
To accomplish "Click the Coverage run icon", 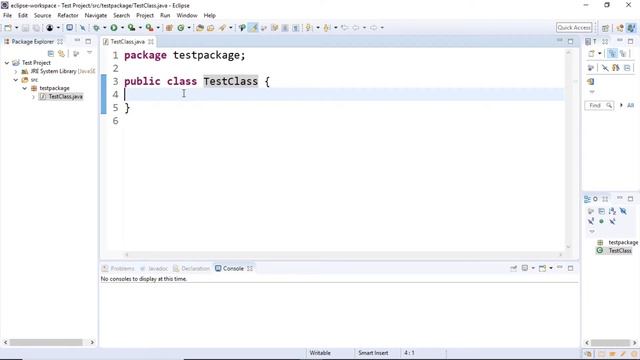I will 131,28.
